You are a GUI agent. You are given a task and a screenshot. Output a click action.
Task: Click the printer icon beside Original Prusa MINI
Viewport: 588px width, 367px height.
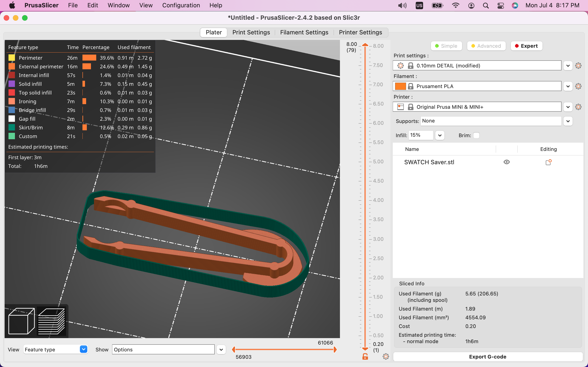[x=400, y=107]
